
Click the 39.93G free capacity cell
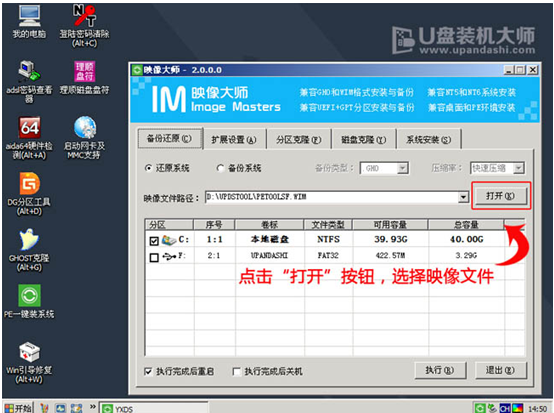point(391,240)
